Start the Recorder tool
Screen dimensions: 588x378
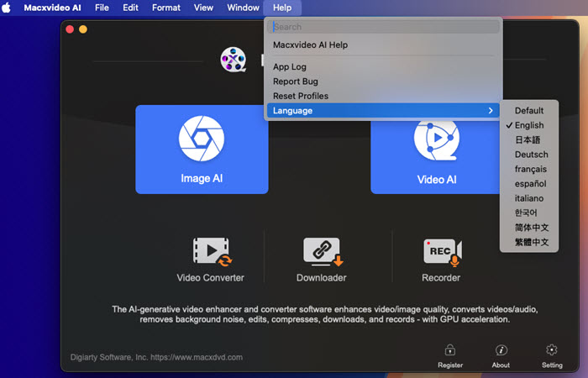pos(441,260)
